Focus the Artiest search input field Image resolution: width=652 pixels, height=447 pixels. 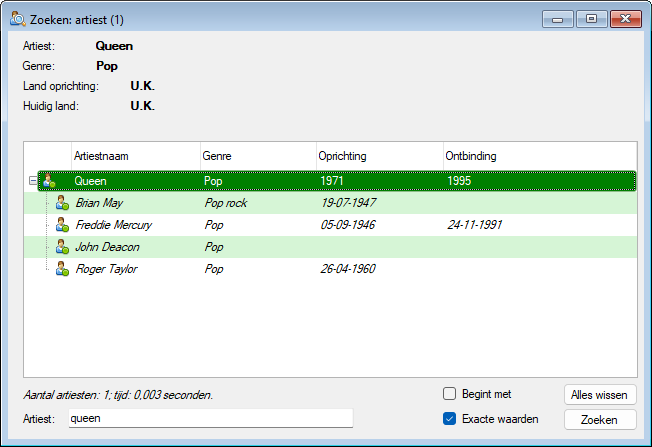pos(211,418)
